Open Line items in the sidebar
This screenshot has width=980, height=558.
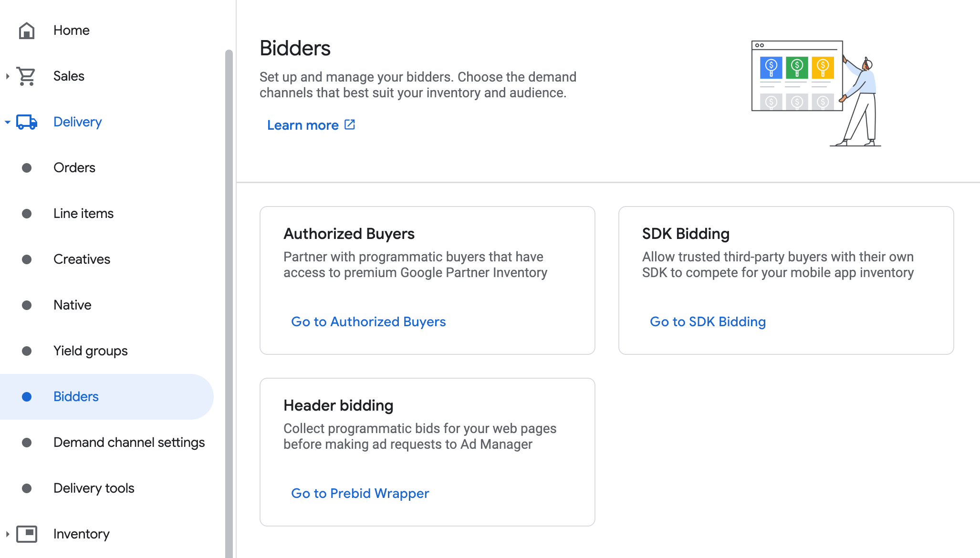tap(83, 214)
